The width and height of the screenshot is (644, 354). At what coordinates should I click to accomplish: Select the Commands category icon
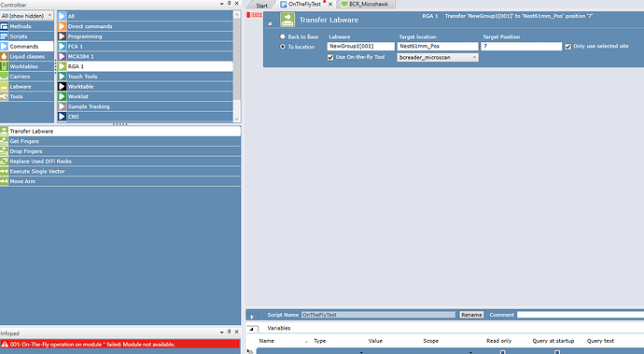click(x=4, y=47)
